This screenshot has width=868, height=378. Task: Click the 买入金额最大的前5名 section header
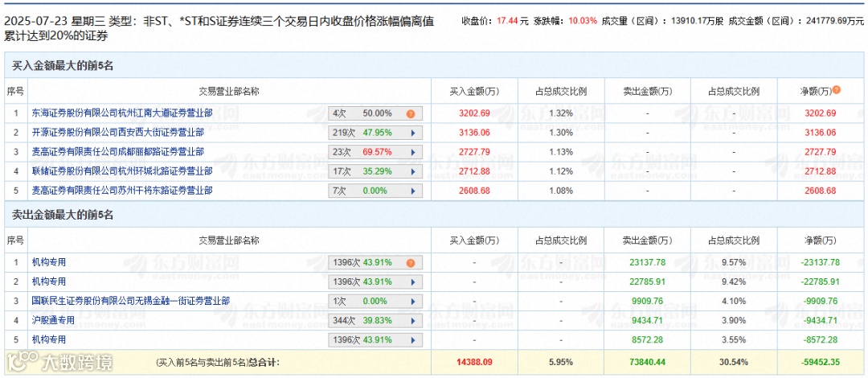(x=63, y=65)
